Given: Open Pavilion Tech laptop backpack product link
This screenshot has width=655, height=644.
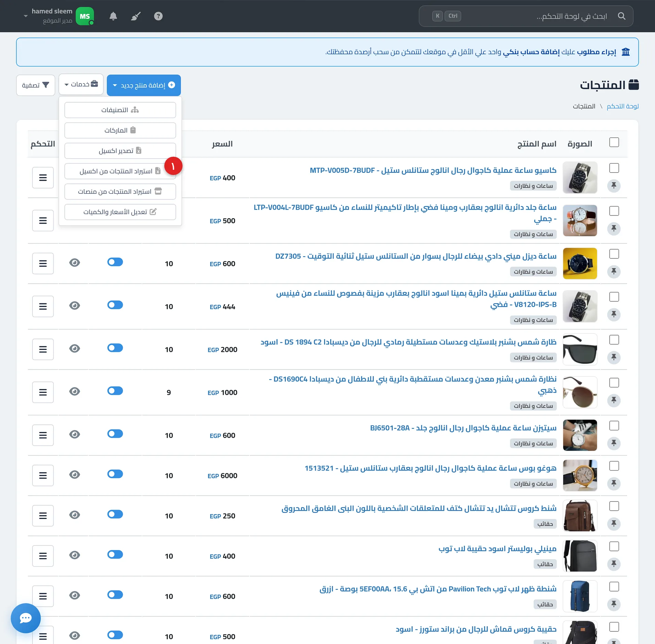Looking at the screenshot, I should click(x=438, y=589).
